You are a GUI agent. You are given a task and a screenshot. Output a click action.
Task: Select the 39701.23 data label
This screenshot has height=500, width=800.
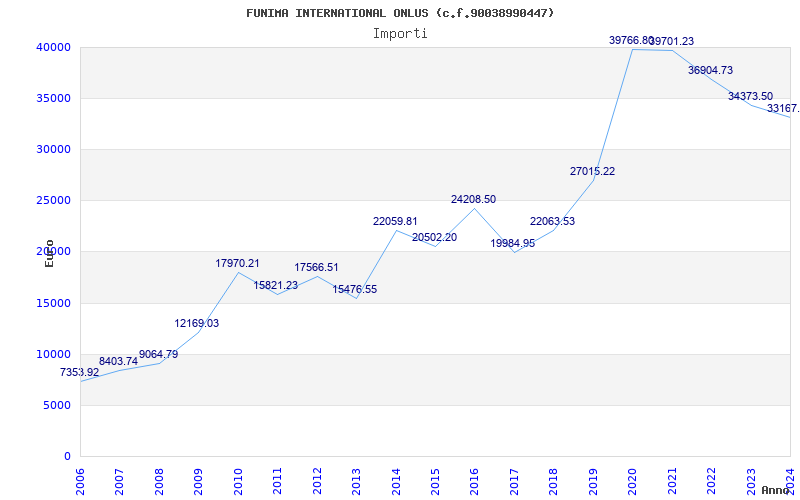pyautogui.click(x=672, y=41)
